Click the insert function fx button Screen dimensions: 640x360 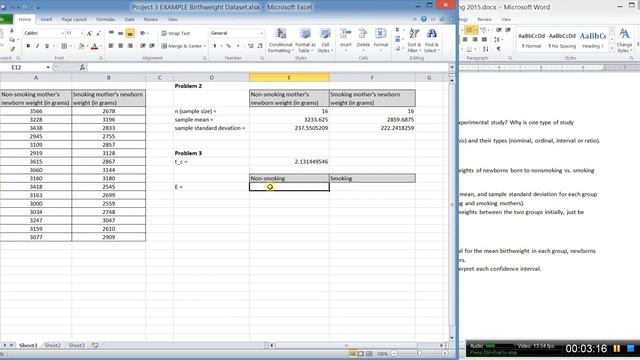(82, 67)
